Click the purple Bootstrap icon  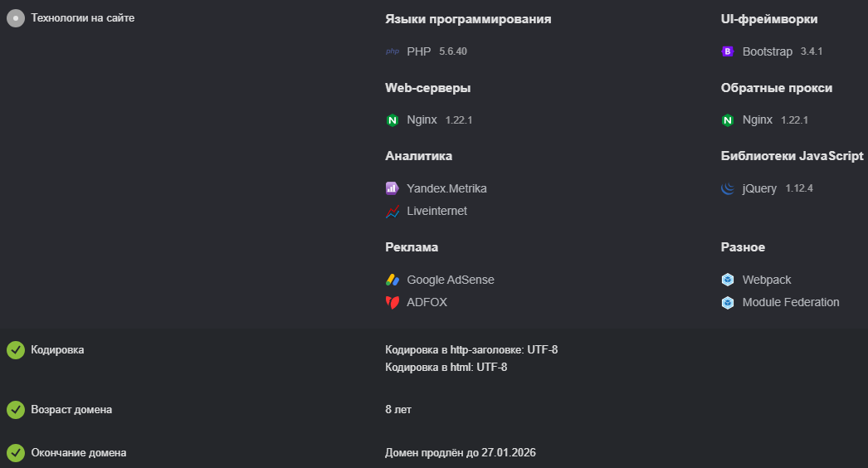728,51
